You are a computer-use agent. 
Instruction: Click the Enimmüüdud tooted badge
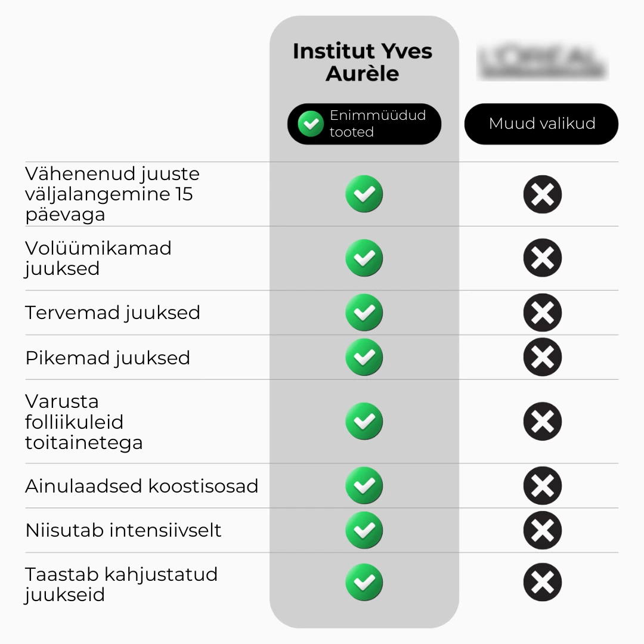click(364, 124)
